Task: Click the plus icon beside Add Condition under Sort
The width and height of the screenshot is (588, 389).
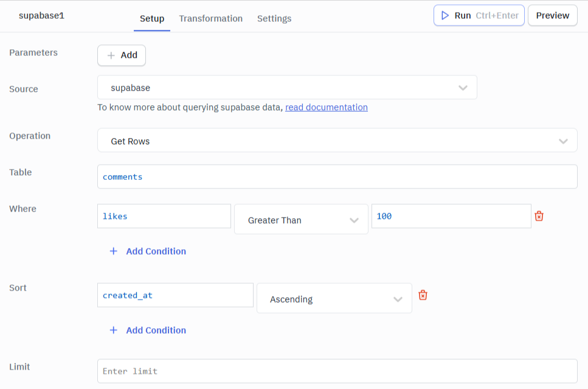Action: pyautogui.click(x=114, y=330)
